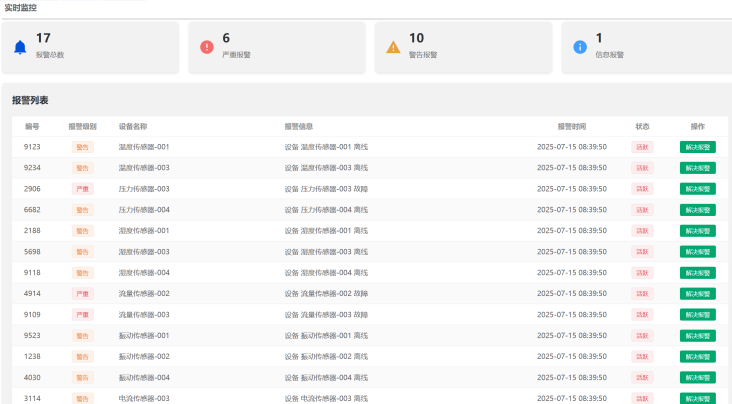Click the blue bell icon for total alarms
Image resolution: width=732 pixels, height=404 pixels.
click(x=20, y=47)
